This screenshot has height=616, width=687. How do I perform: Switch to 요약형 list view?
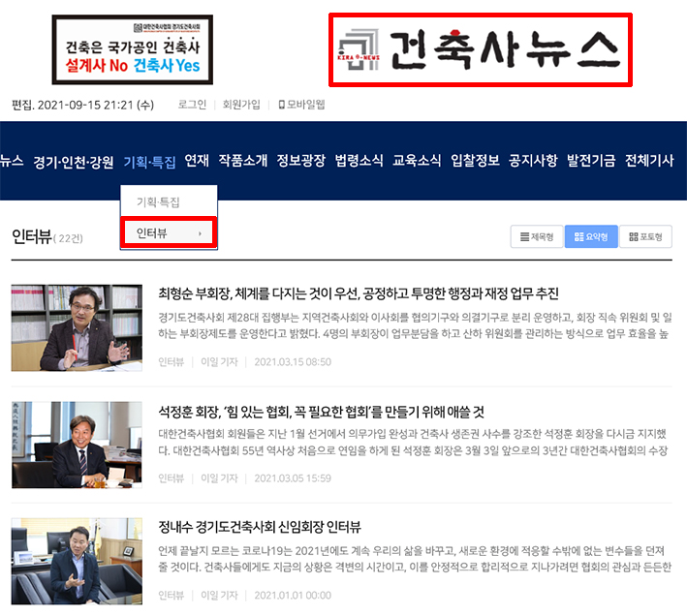click(591, 237)
